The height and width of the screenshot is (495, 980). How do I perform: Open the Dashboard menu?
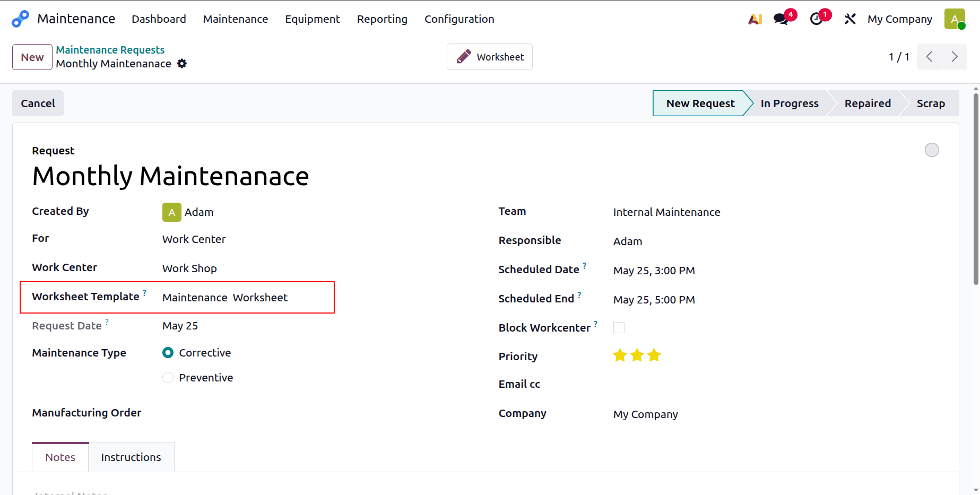click(x=159, y=19)
